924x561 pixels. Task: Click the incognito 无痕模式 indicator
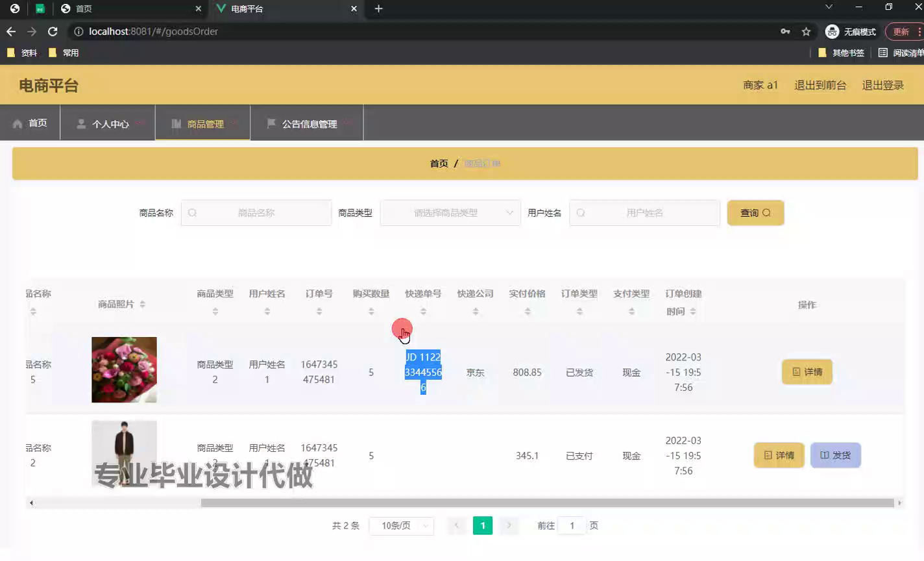click(851, 31)
